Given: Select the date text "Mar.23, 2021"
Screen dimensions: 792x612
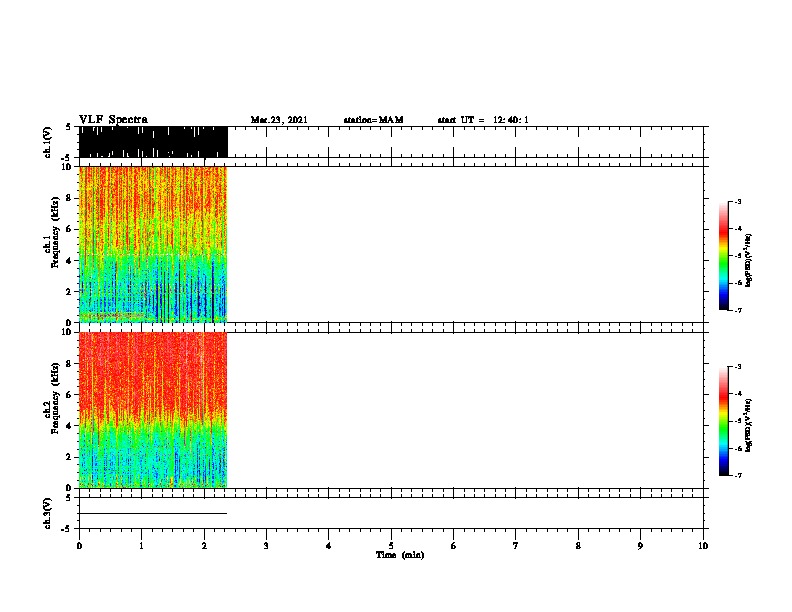Looking at the screenshot, I should (279, 120).
